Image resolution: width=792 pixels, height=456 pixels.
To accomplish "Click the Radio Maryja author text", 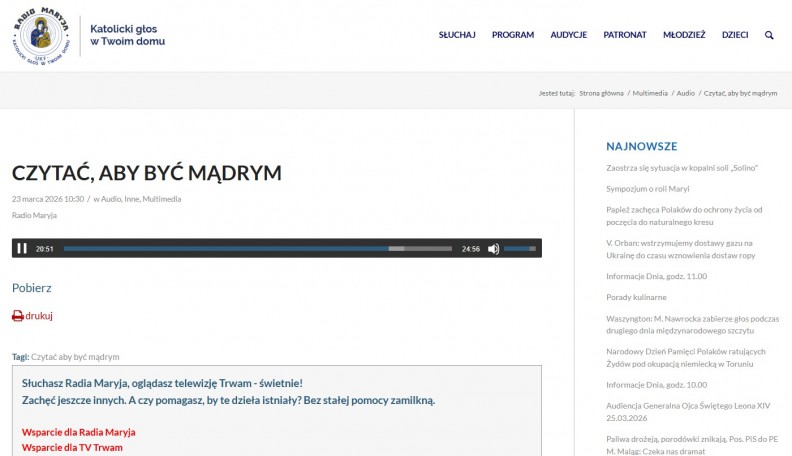I will pyautogui.click(x=34, y=216).
